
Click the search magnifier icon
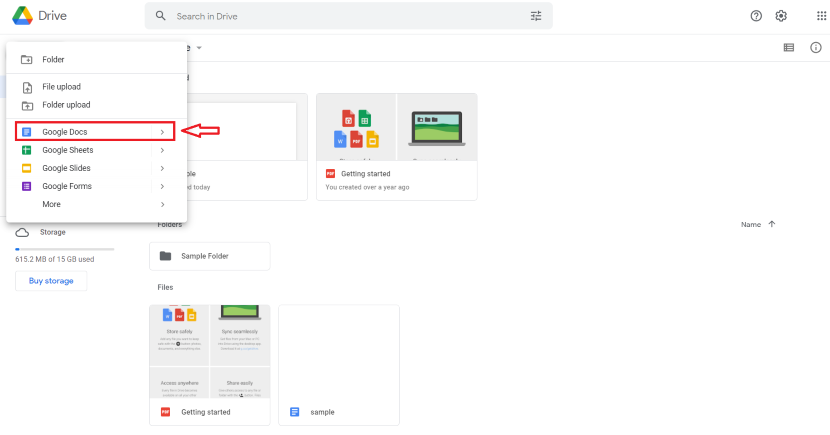coord(160,16)
